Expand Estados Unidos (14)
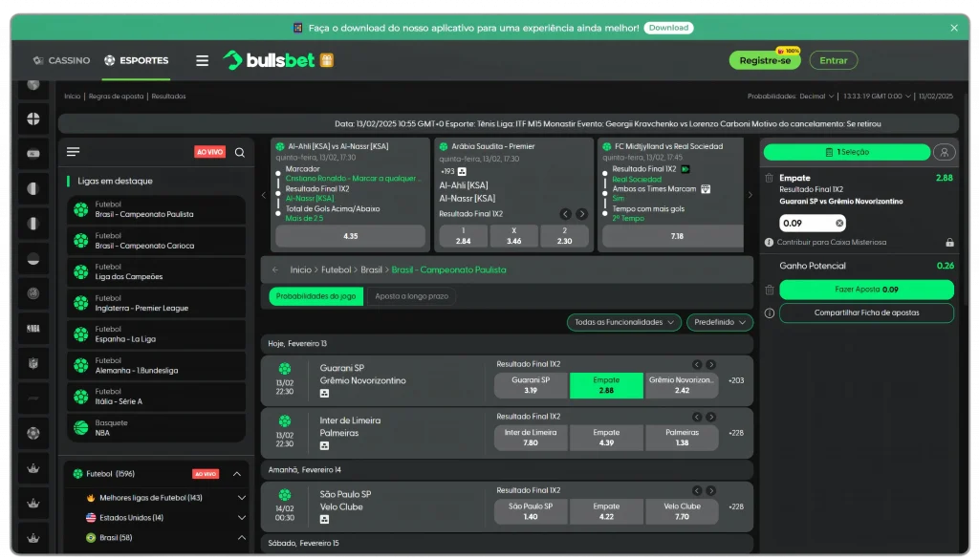The image size is (979, 560). point(242,518)
